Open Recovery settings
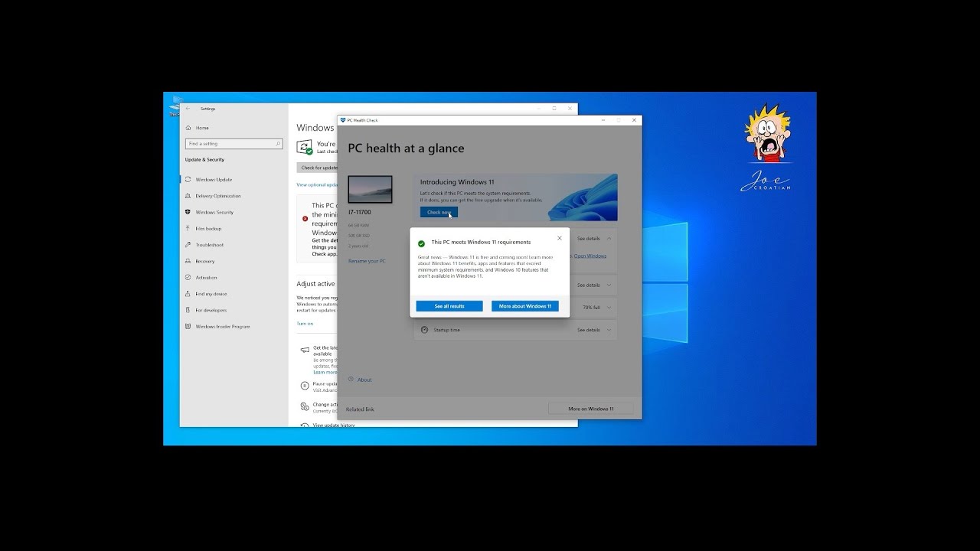The image size is (980, 551). (205, 261)
